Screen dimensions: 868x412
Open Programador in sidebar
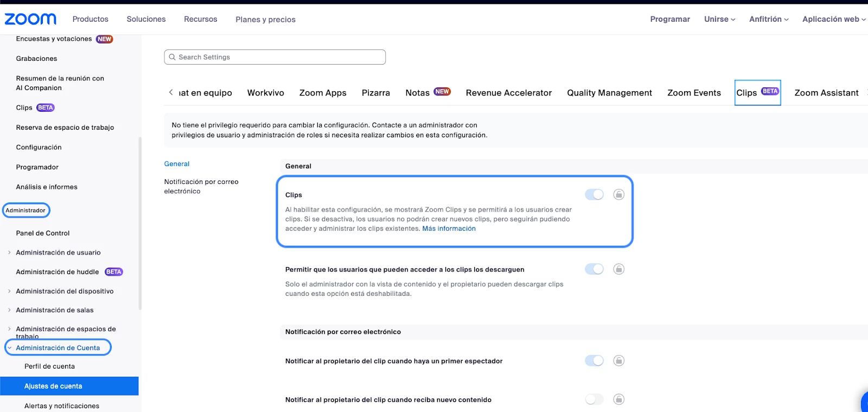point(37,167)
